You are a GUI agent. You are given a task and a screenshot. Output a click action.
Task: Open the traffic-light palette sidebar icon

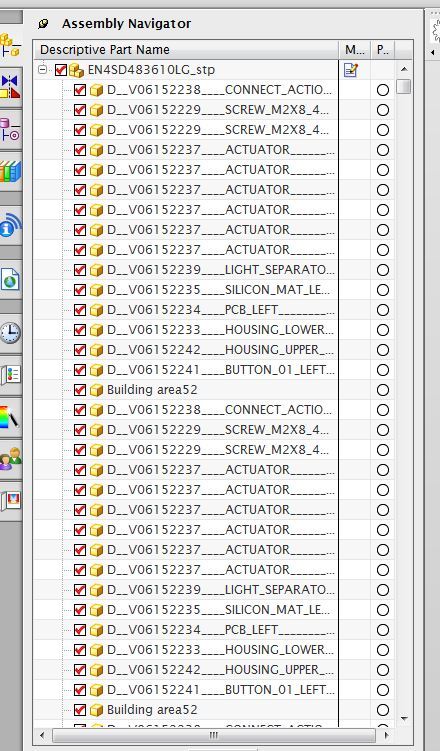pos(10,375)
